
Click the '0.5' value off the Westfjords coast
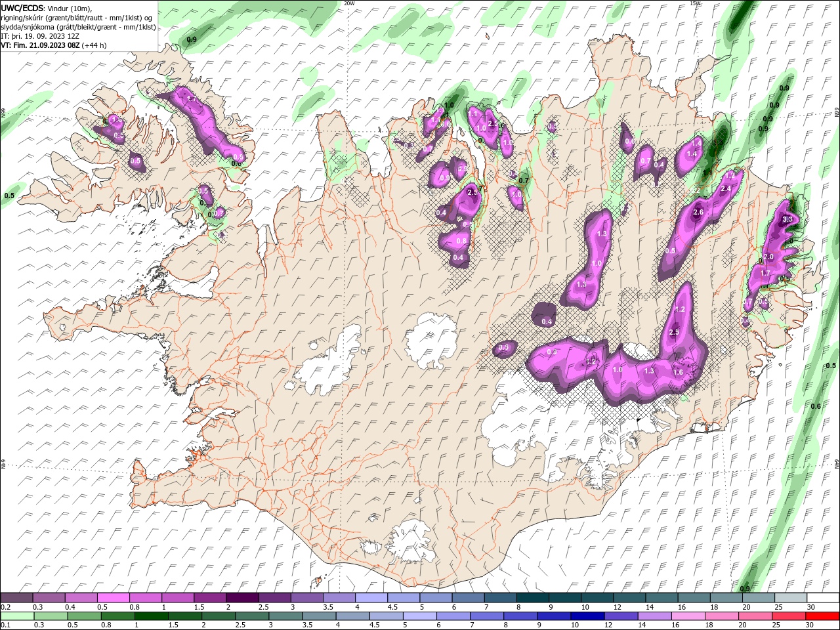pos(9,196)
